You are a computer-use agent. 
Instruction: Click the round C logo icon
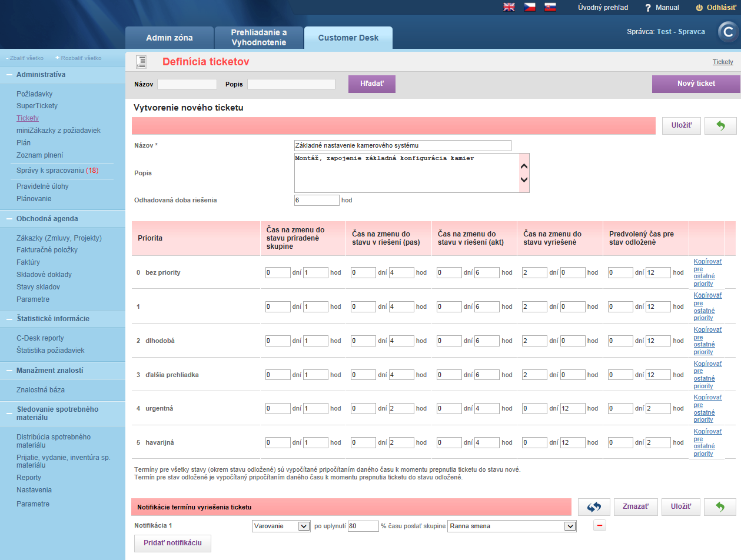(x=728, y=32)
